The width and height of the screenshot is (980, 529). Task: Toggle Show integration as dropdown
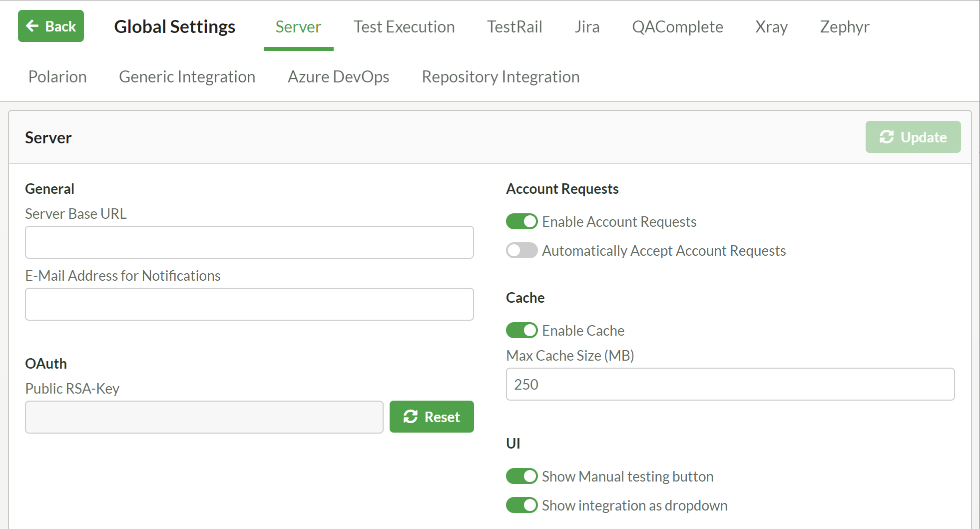(x=521, y=505)
